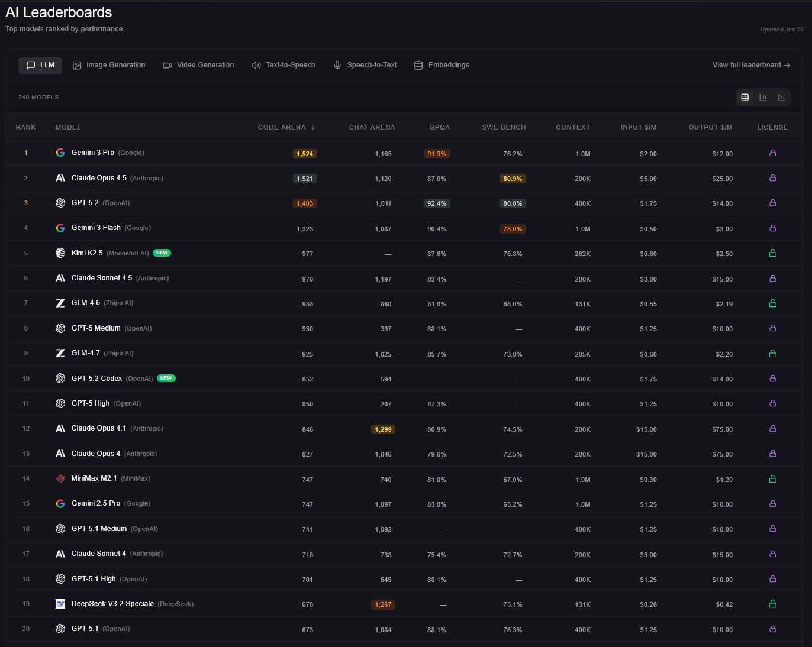The height and width of the screenshot is (647, 812).
Task: Click the Claude Sonnet 4 model name
Action: click(99, 554)
